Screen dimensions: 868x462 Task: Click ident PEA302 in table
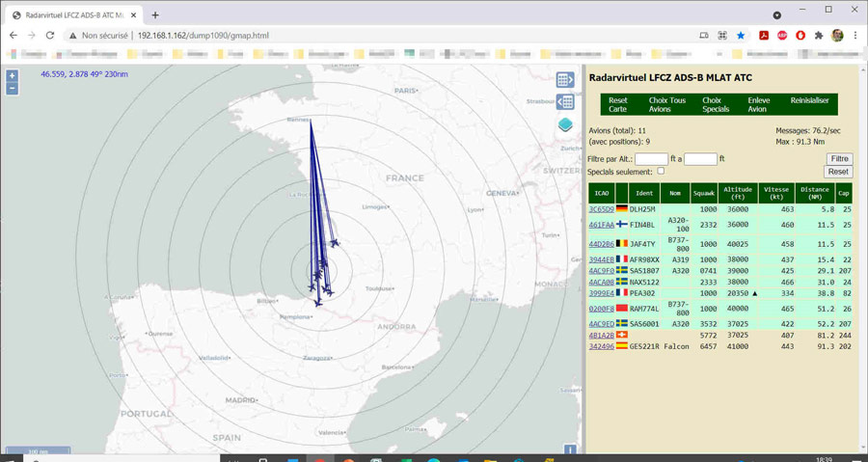tap(641, 293)
